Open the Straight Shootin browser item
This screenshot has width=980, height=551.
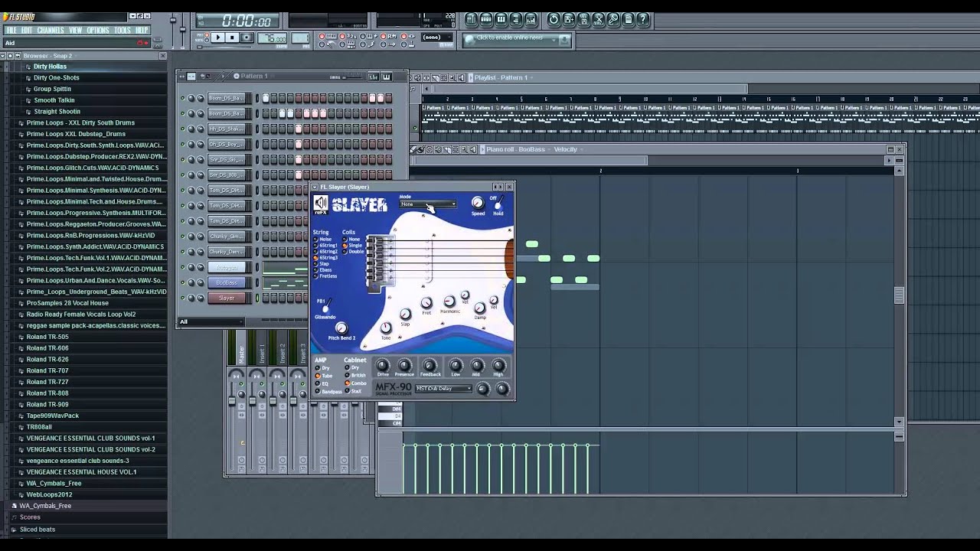coord(57,112)
